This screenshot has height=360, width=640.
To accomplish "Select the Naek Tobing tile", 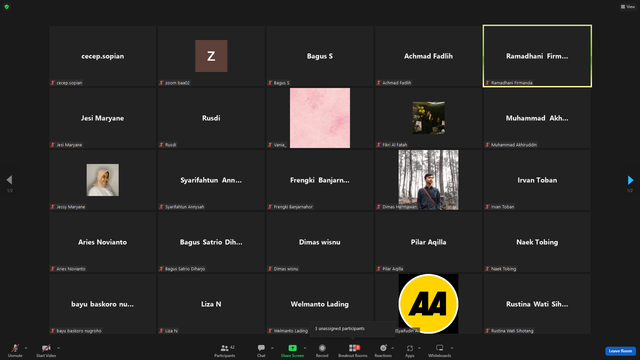I will click(537, 242).
